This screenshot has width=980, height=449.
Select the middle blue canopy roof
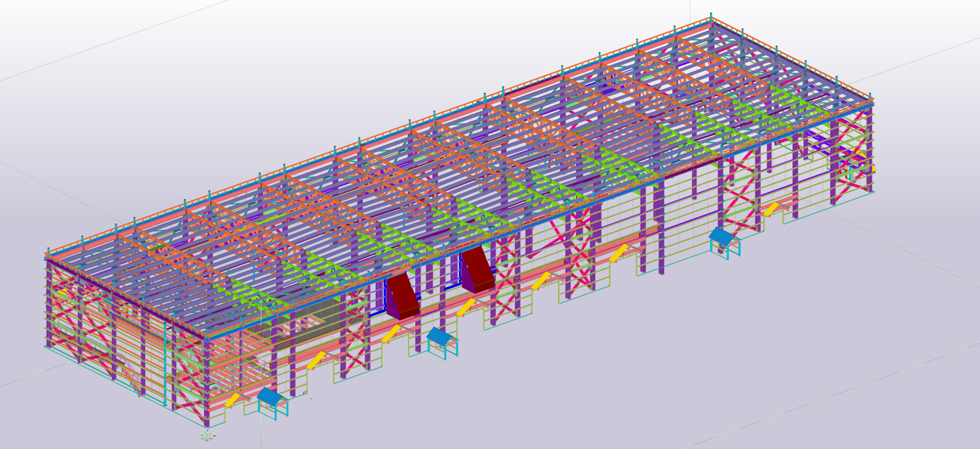439,336
